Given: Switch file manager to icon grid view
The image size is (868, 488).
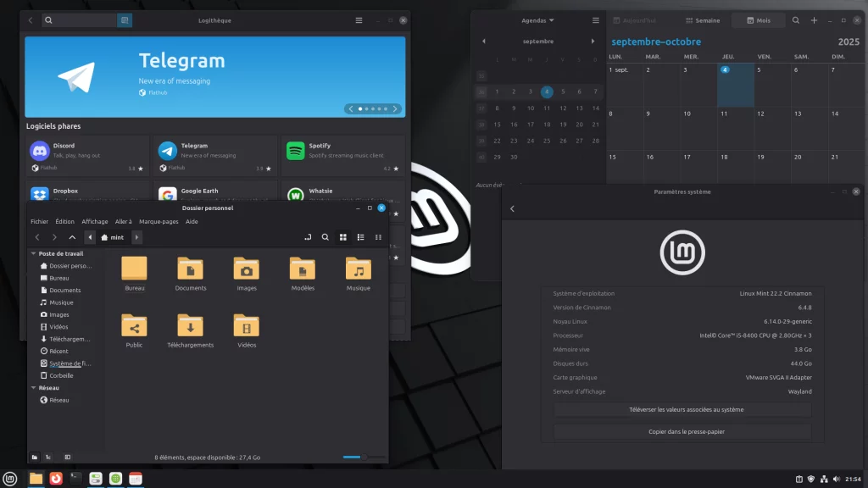Looking at the screenshot, I should [x=343, y=237].
